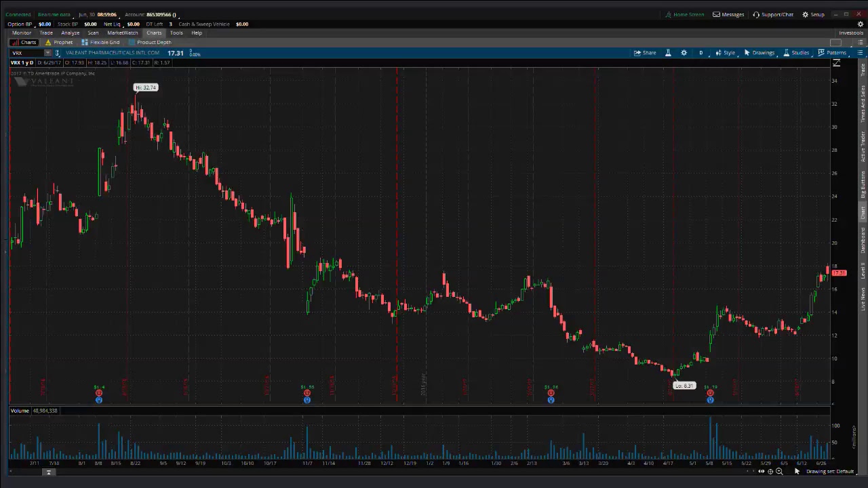The image size is (868, 488).
Task: Open chart settings gear icon
Action: pyautogui.click(x=684, y=53)
